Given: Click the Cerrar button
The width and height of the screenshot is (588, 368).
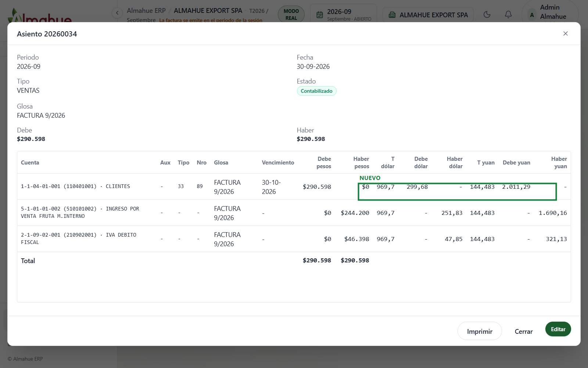Looking at the screenshot, I should pos(523,331).
